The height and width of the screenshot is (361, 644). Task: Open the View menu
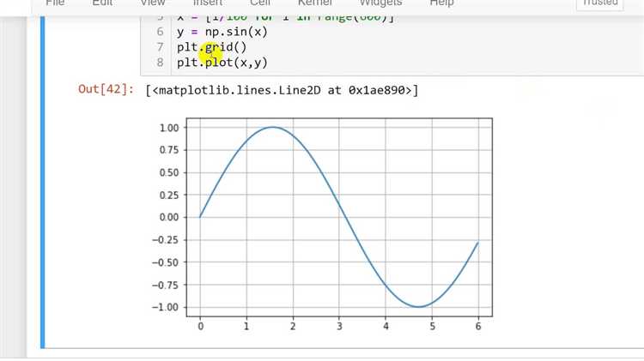[153, 3]
